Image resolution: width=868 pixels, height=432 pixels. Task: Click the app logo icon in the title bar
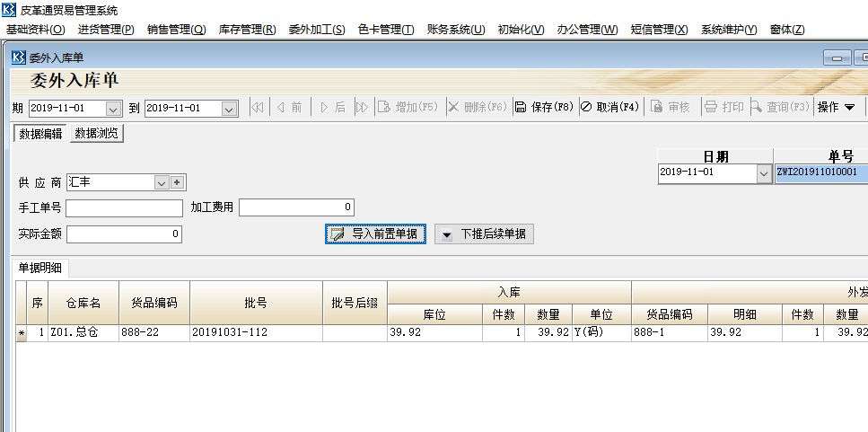[x=9, y=9]
